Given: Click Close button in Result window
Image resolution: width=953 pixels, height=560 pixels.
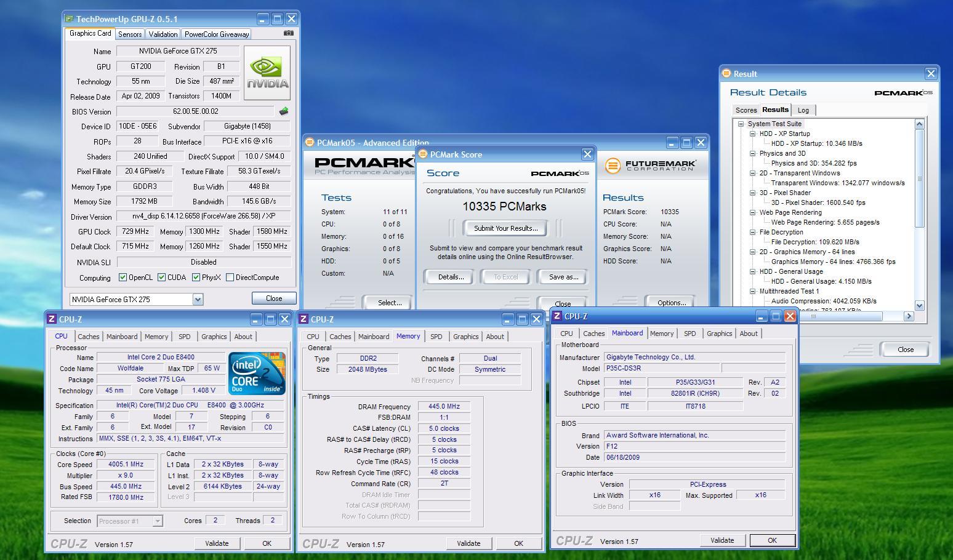Looking at the screenshot, I should point(905,350).
